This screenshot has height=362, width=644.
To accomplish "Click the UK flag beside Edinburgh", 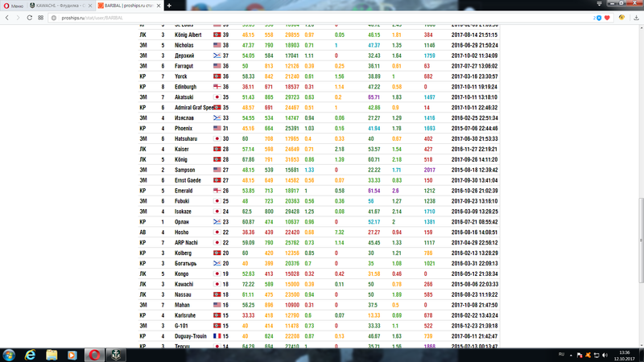I will pyautogui.click(x=216, y=86).
